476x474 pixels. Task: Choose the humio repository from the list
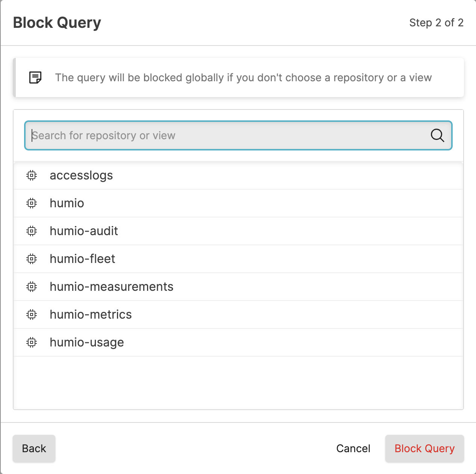tap(67, 203)
